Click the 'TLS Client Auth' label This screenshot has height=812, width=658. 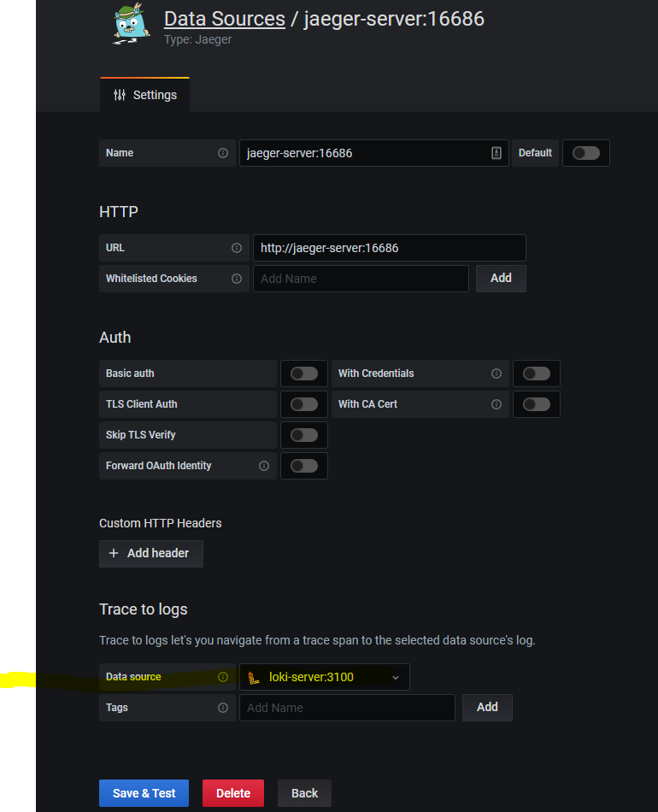coord(141,404)
